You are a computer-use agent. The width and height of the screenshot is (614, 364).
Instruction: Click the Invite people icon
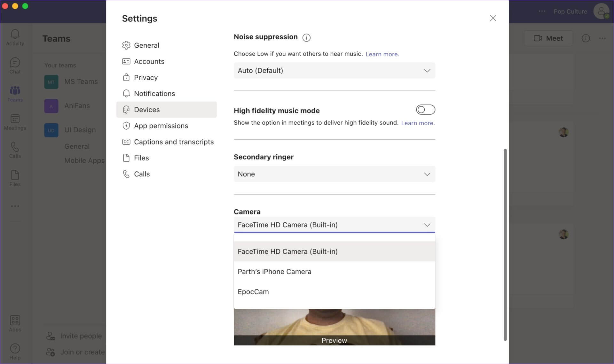tap(51, 336)
